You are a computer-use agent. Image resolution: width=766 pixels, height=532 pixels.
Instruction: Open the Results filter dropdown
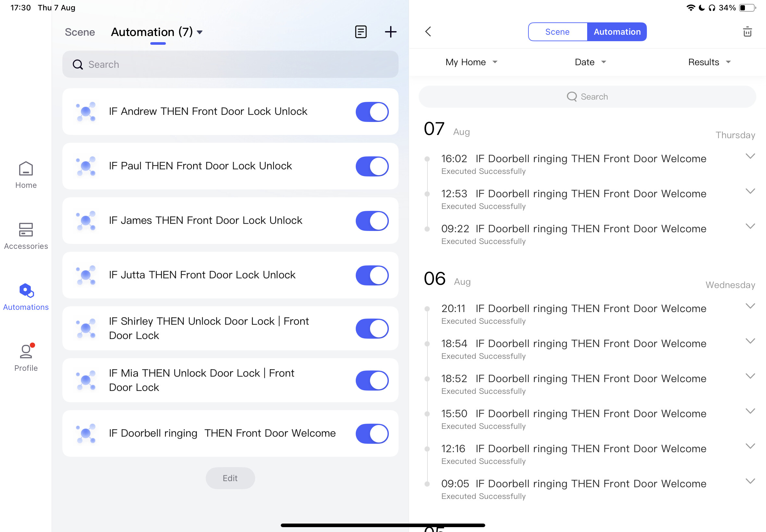point(709,62)
